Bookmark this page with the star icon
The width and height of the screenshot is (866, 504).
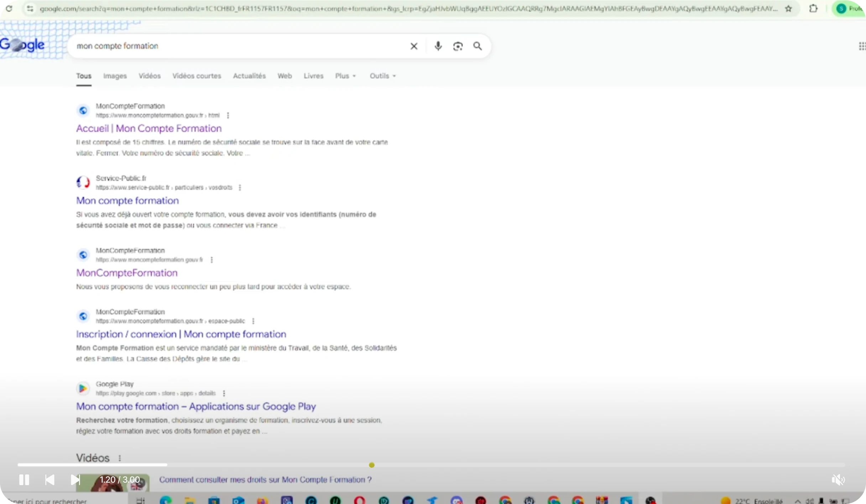coord(788,9)
